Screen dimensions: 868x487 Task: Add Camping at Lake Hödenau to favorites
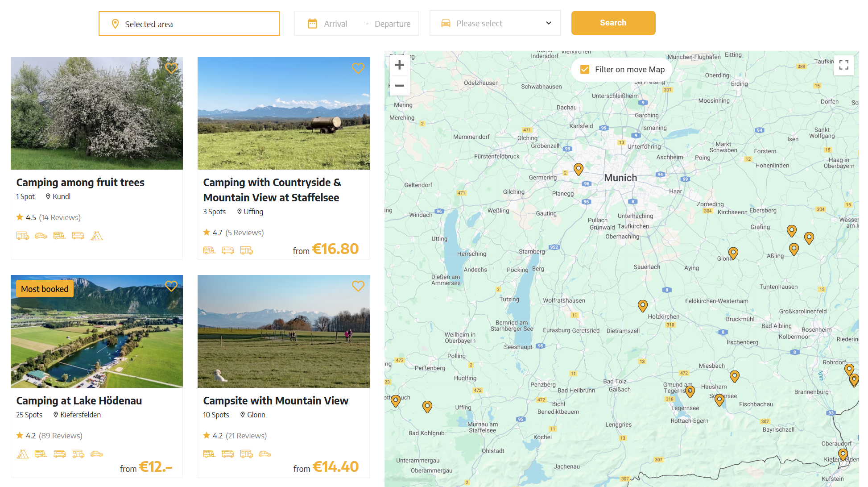point(171,286)
